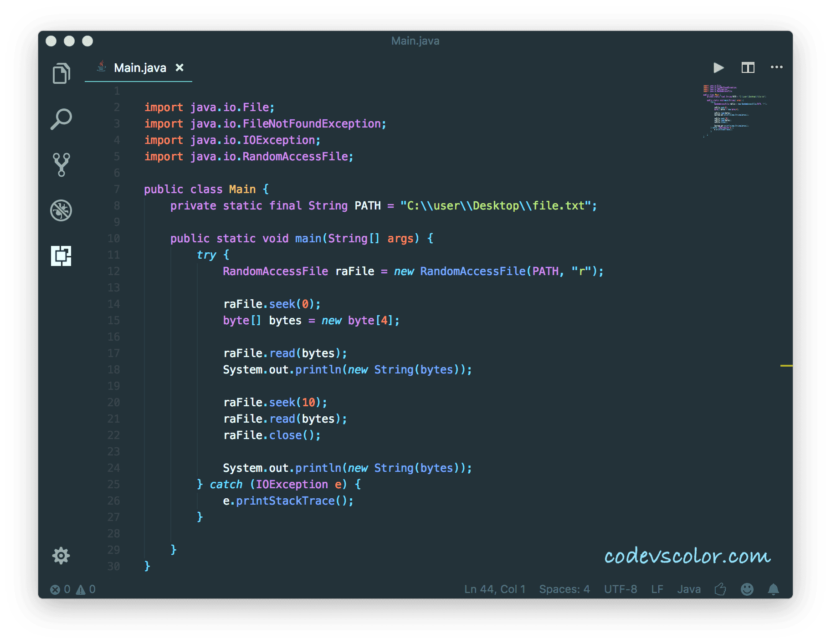Show errors count in status bar
The height and width of the screenshot is (644, 831).
point(60,589)
